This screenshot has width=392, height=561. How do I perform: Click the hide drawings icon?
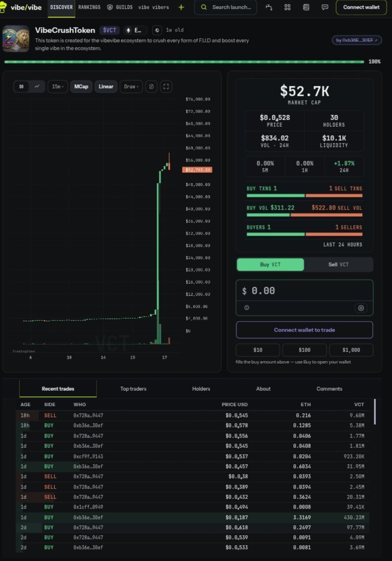(151, 87)
